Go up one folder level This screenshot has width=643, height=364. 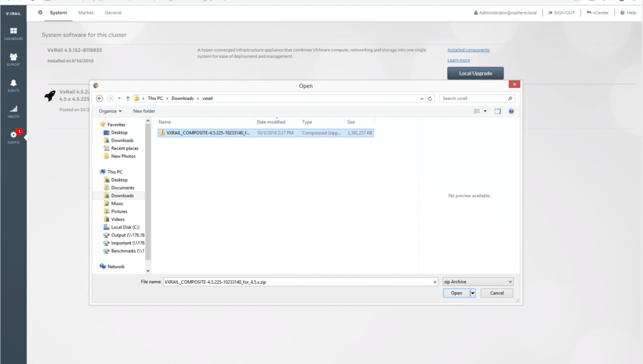click(128, 98)
